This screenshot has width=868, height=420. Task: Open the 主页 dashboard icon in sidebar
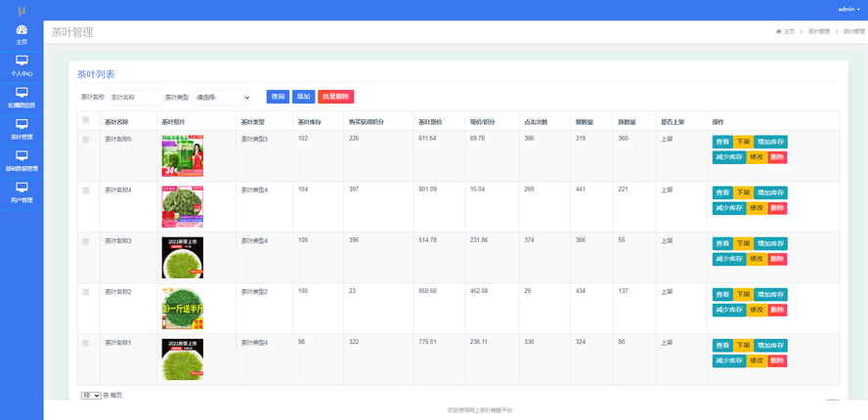[22, 30]
